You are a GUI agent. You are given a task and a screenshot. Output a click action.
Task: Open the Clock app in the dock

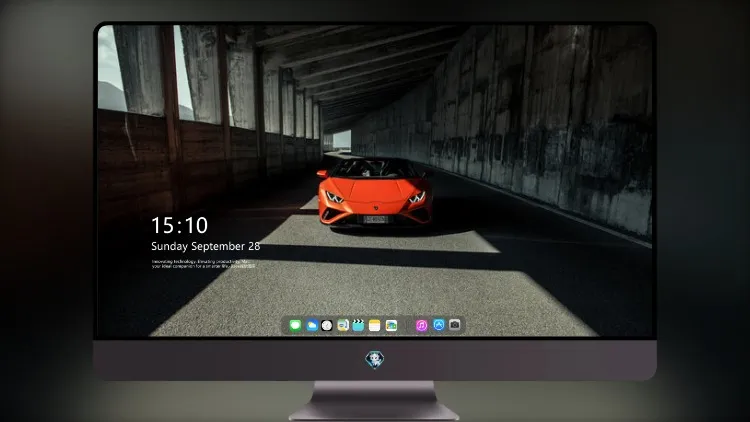pyautogui.click(x=327, y=325)
